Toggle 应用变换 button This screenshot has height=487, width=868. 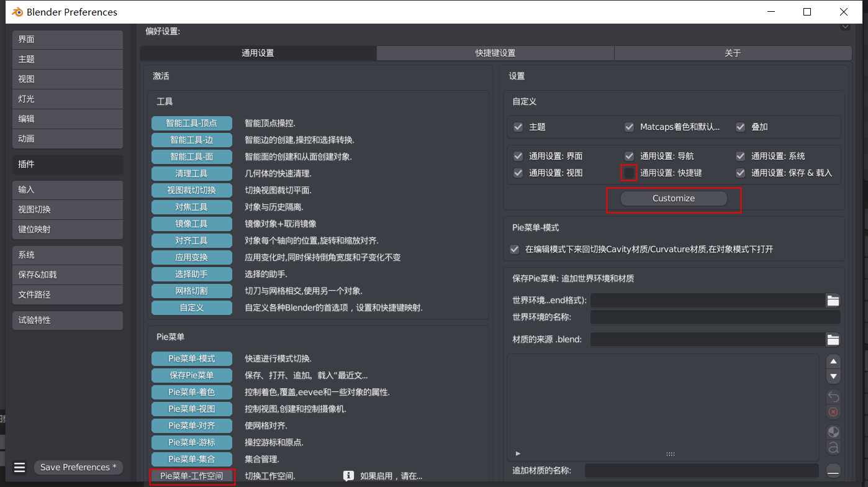pyautogui.click(x=192, y=257)
